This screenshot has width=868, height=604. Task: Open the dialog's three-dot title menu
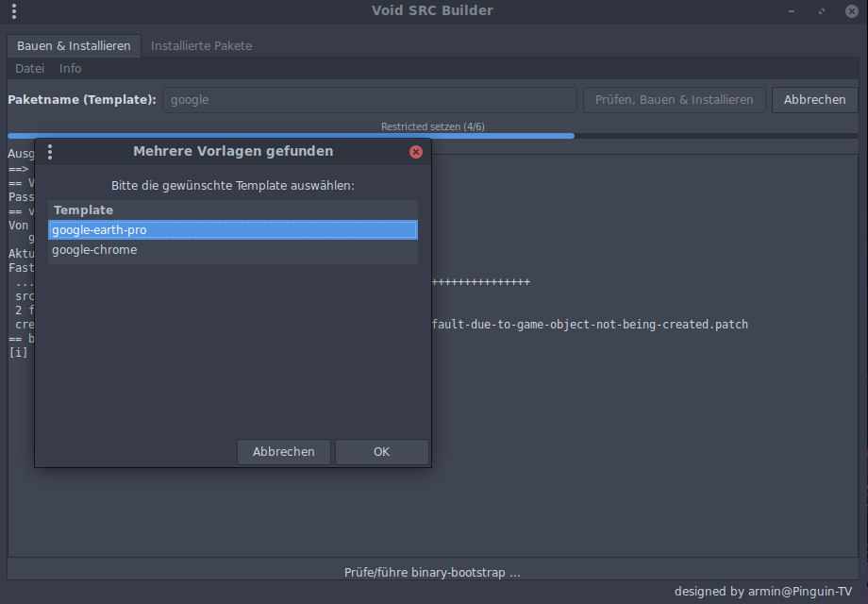[x=50, y=152]
